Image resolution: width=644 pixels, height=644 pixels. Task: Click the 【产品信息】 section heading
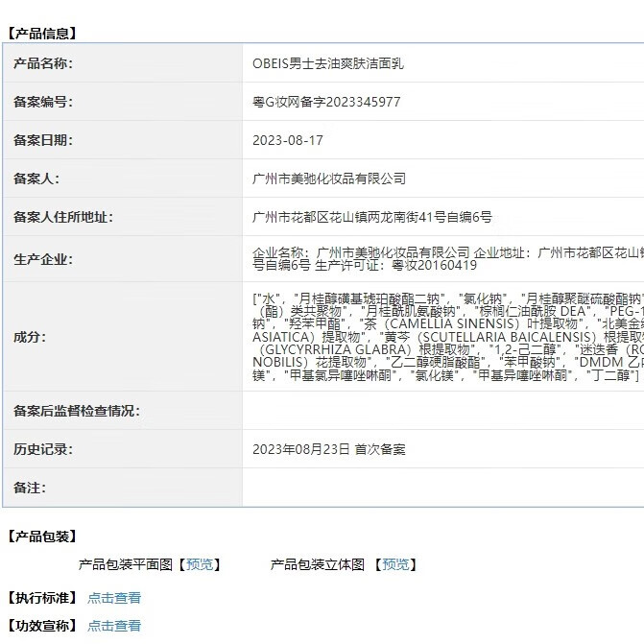pyautogui.click(x=42, y=34)
